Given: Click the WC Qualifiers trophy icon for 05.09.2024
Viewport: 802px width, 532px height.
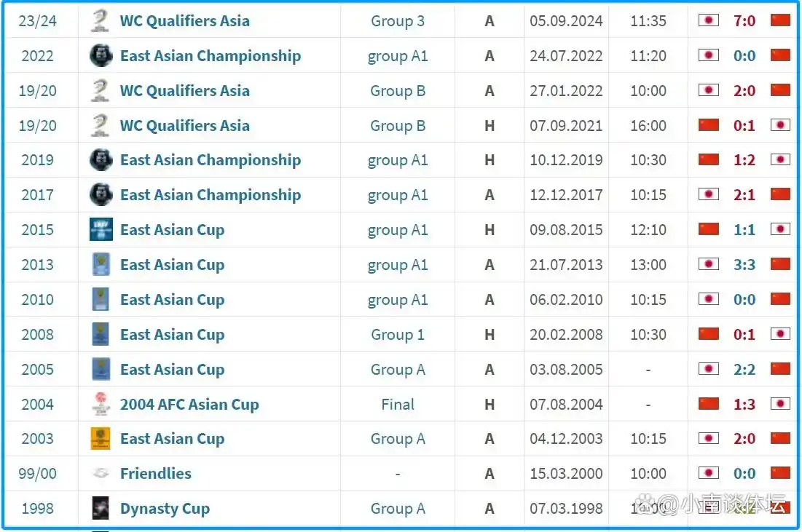Looking at the screenshot, I should (x=101, y=21).
